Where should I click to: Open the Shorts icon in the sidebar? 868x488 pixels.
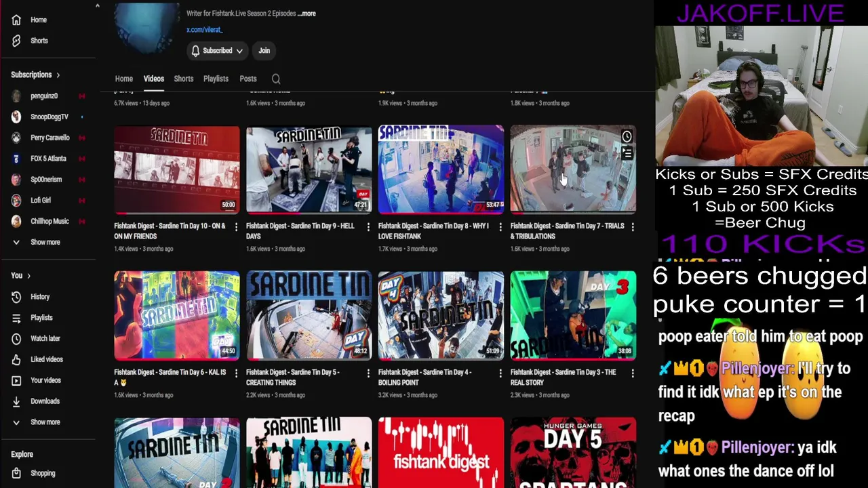coord(16,41)
